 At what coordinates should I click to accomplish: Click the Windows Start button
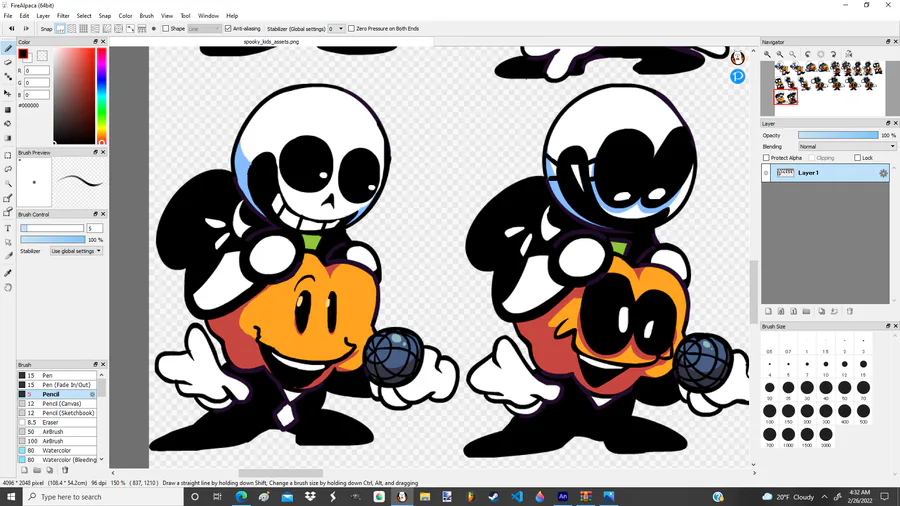click(x=11, y=497)
